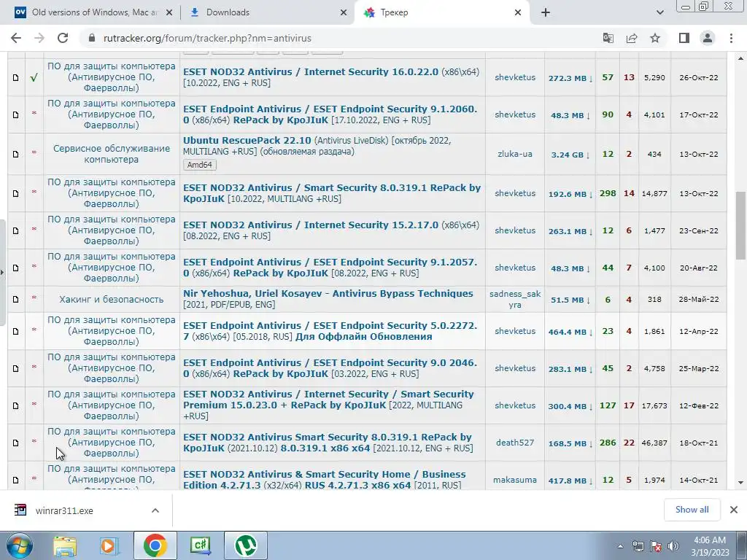Click the volume speaker tray icon

pyautogui.click(x=673, y=545)
